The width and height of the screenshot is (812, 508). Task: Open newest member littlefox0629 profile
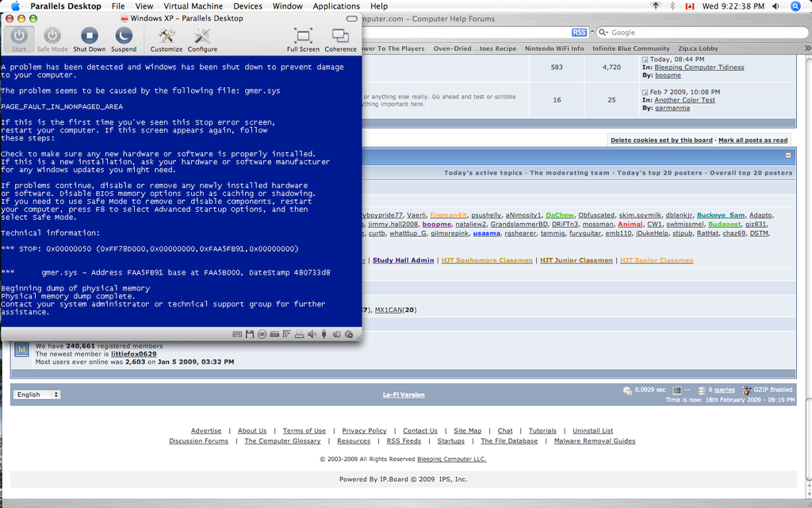coord(133,354)
